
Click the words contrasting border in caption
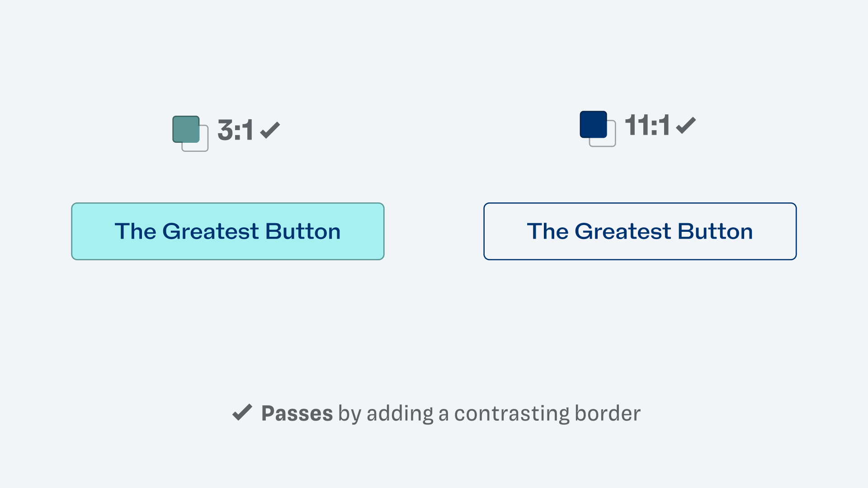547,413
